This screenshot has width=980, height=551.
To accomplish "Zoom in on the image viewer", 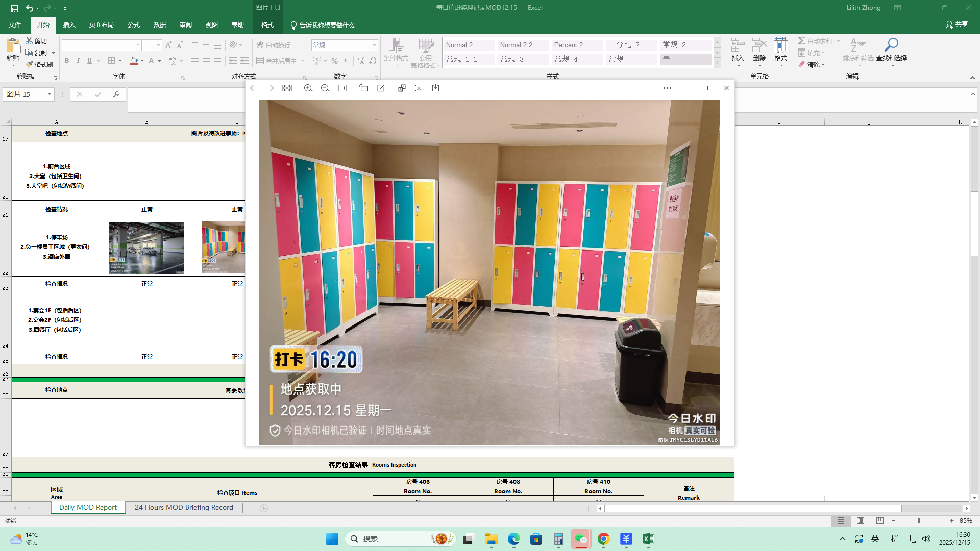I will [x=308, y=88].
